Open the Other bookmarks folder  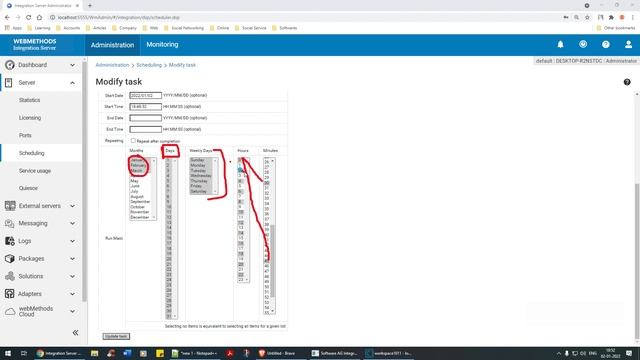[x=616, y=28]
